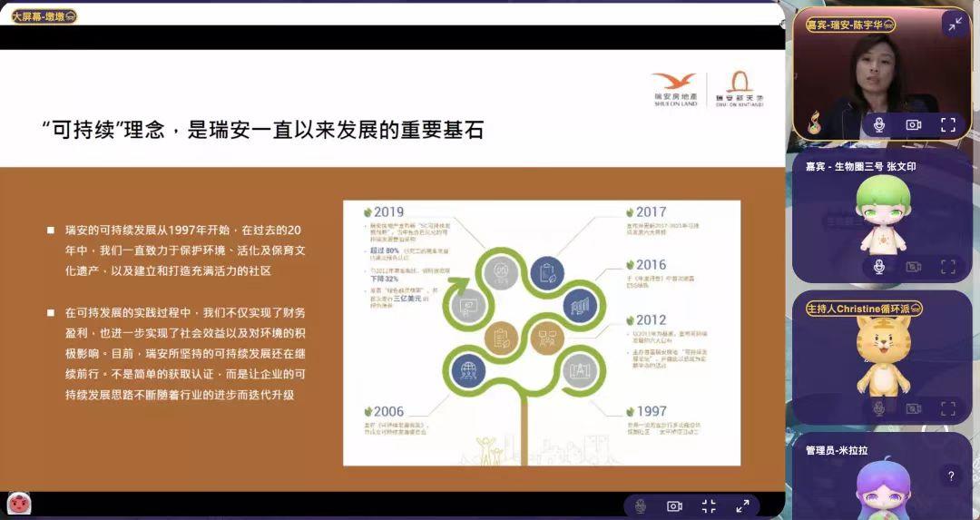Click the blue bar chart circle on tree

coord(580,306)
